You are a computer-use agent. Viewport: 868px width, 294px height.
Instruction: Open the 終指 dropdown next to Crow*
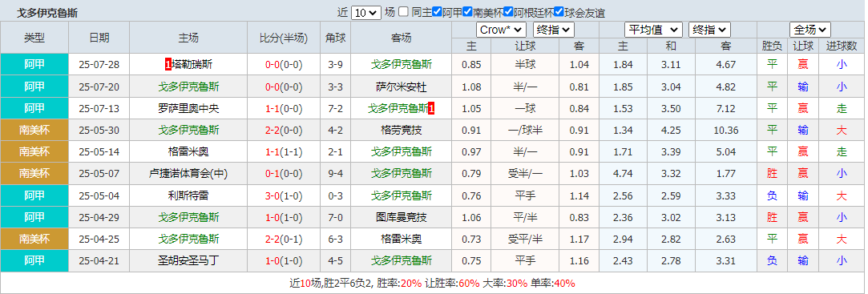[554, 30]
